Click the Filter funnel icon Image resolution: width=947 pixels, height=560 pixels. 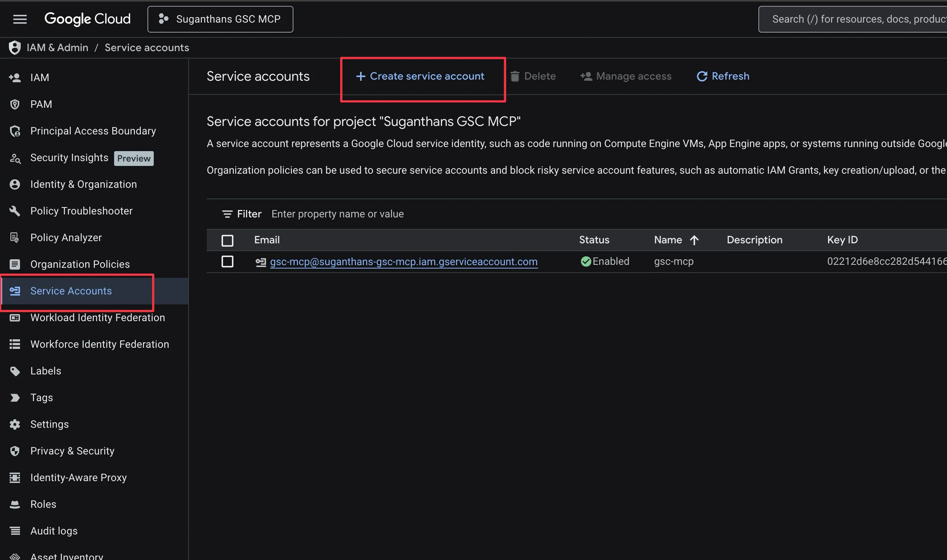pos(227,214)
